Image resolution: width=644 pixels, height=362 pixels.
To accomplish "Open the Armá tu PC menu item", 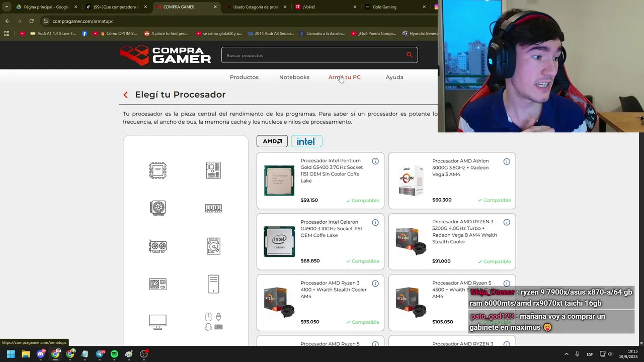I will click(344, 77).
